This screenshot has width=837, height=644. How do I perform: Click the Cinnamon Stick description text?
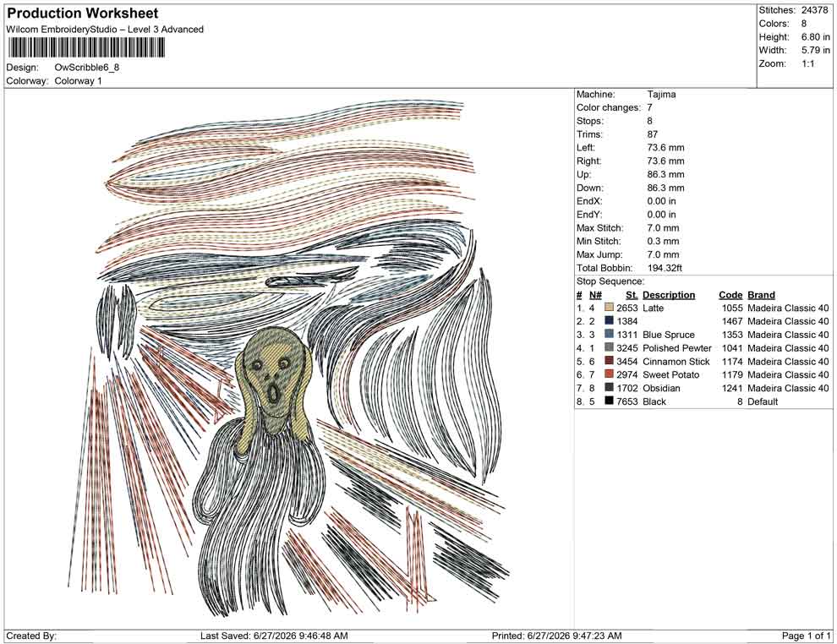[676, 361]
